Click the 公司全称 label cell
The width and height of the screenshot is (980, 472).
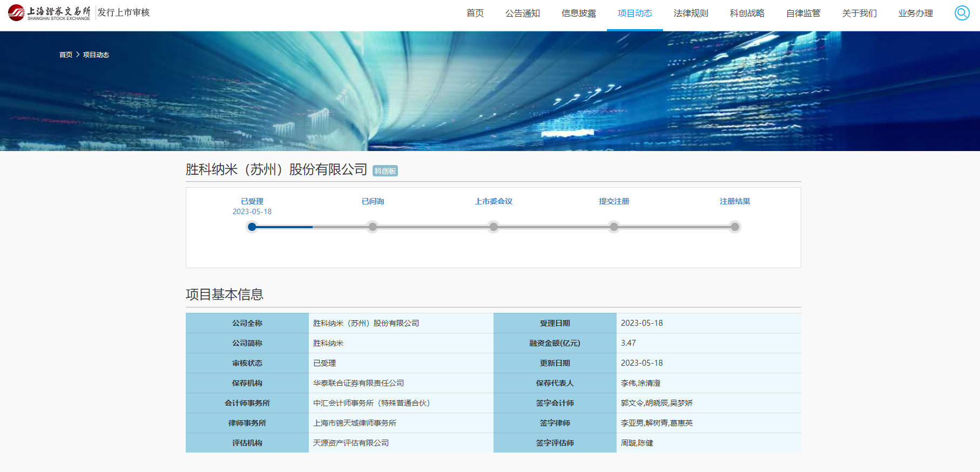(247, 323)
